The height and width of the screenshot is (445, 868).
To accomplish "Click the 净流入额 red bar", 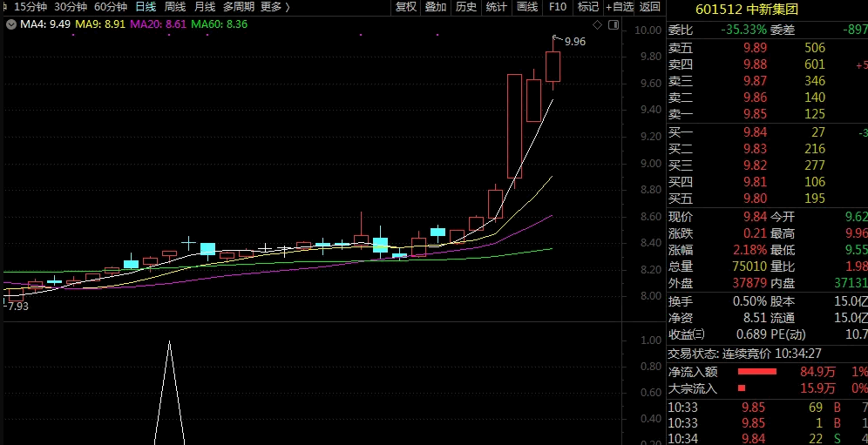I will point(757,371).
